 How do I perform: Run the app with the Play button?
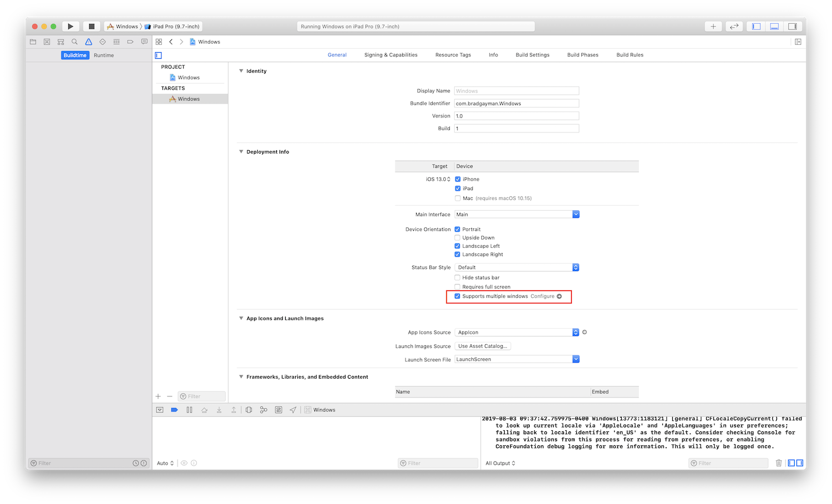(70, 26)
